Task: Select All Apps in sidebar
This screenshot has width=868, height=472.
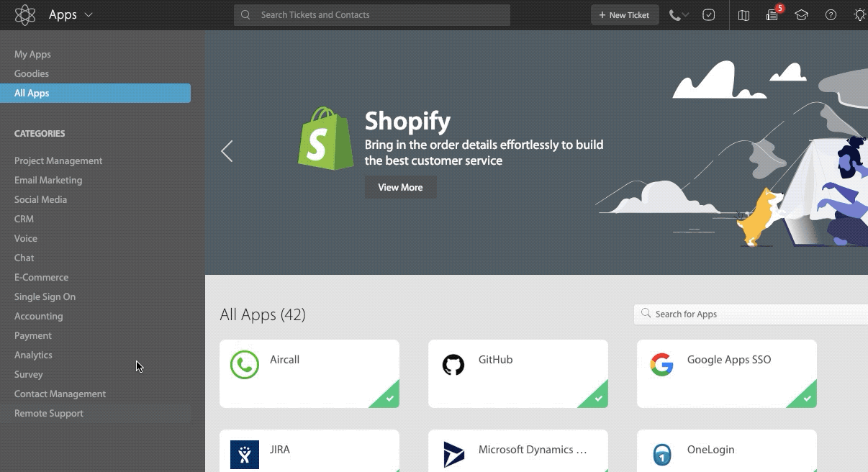Action: [x=95, y=93]
